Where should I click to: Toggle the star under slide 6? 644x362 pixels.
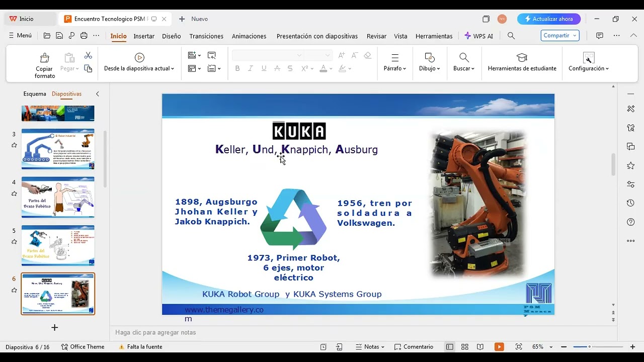(14, 290)
